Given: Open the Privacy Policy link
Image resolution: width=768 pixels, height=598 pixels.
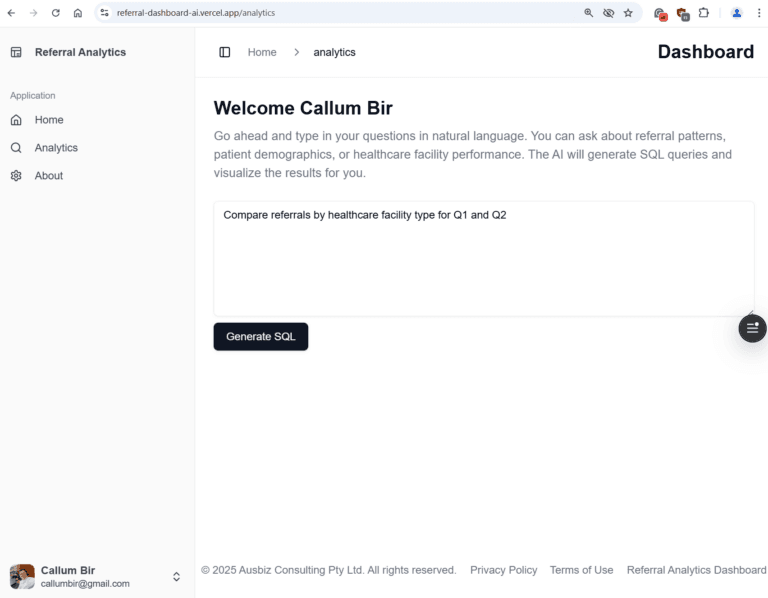Looking at the screenshot, I should point(503,570).
